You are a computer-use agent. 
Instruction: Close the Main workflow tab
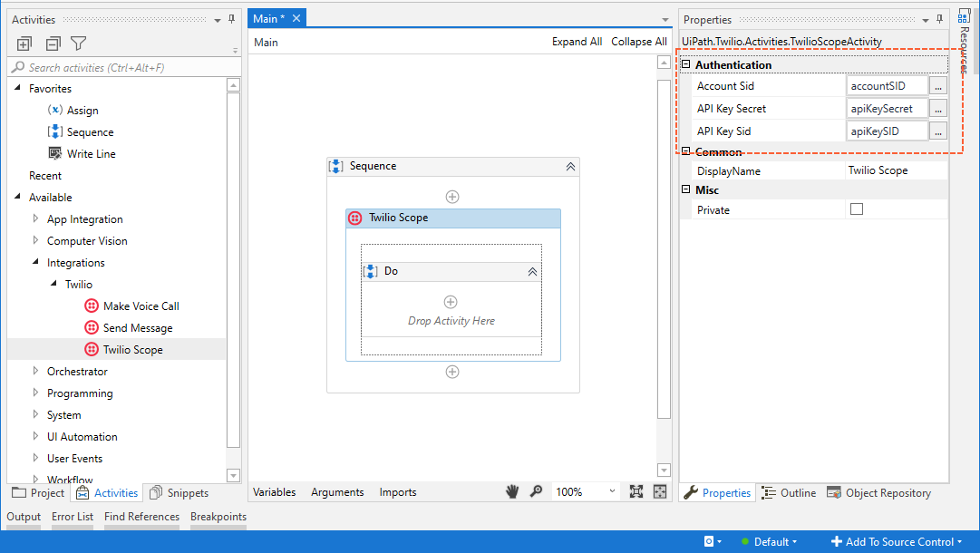pyautogui.click(x=296, y=18)
